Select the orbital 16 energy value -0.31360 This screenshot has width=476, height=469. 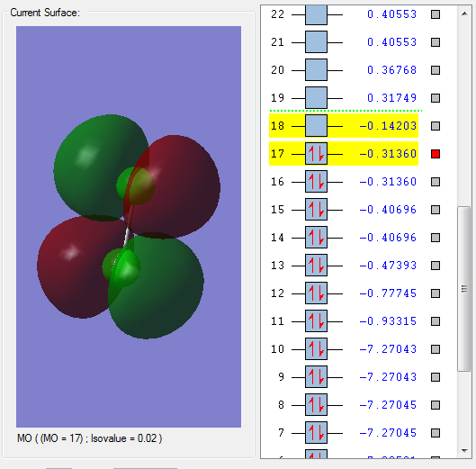tap(388, 182)
